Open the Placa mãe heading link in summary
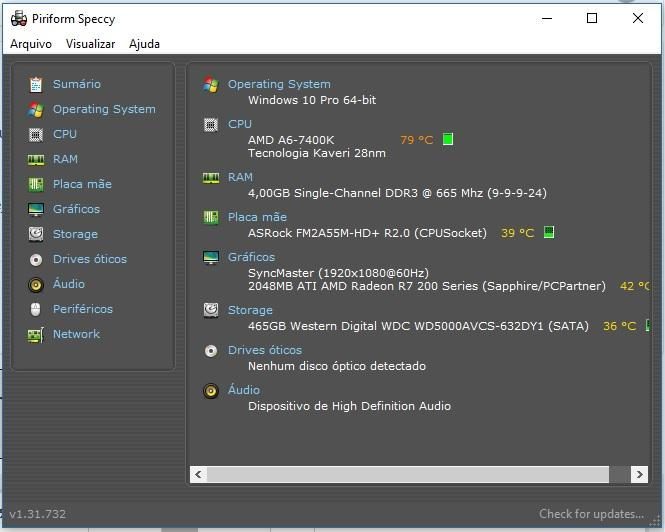 [x=257, y=217]
